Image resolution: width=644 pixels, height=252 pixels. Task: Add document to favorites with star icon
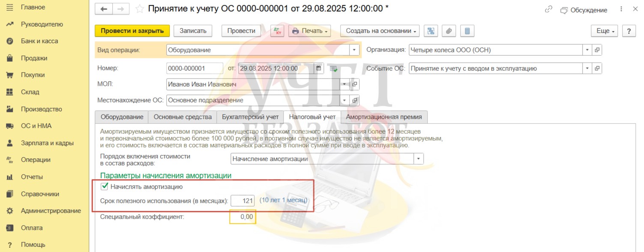click(x=139, y=9)
